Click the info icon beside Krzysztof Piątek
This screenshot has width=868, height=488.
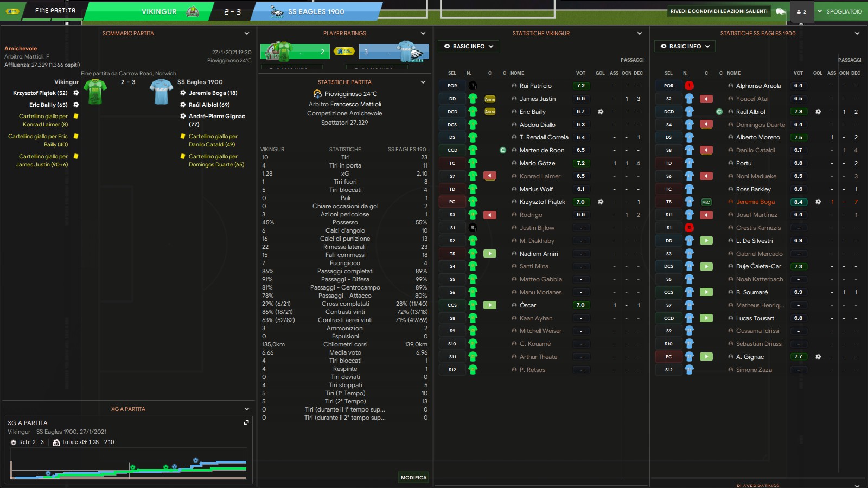click(514, 202)
